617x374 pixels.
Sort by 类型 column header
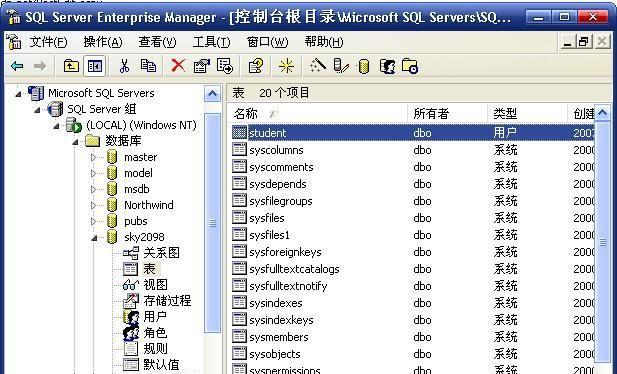pyautogui.click(x=527, y=114)
